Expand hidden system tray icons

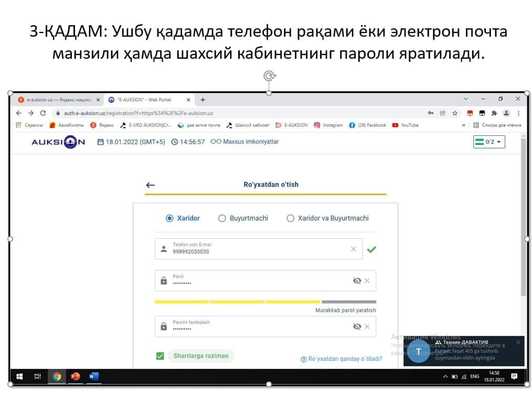click(x=445, y=376)
